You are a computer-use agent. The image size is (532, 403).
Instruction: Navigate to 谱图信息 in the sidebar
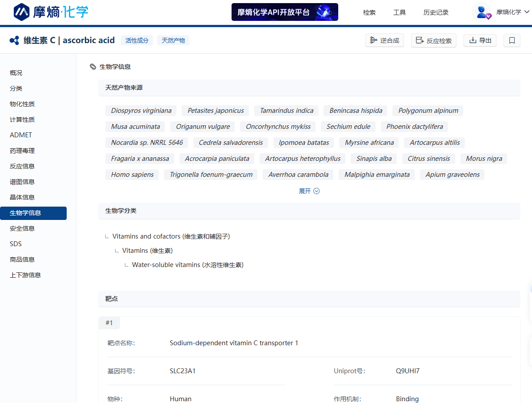click(22, 182)
